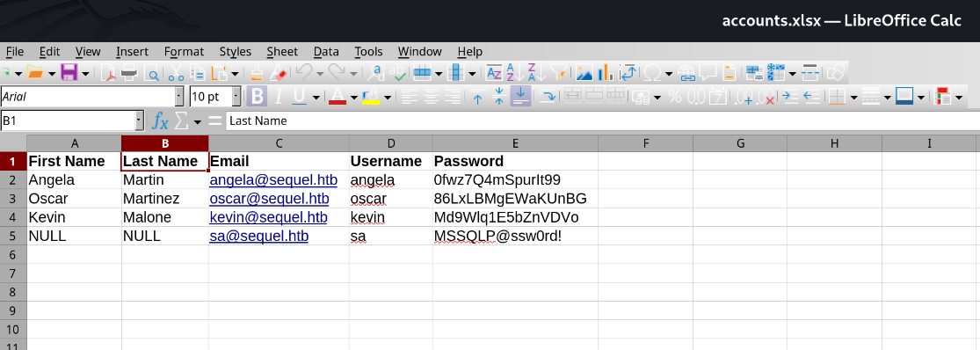Click the Add Decimal Place icon
Viewport: 980px width, 350px height.
744,96
